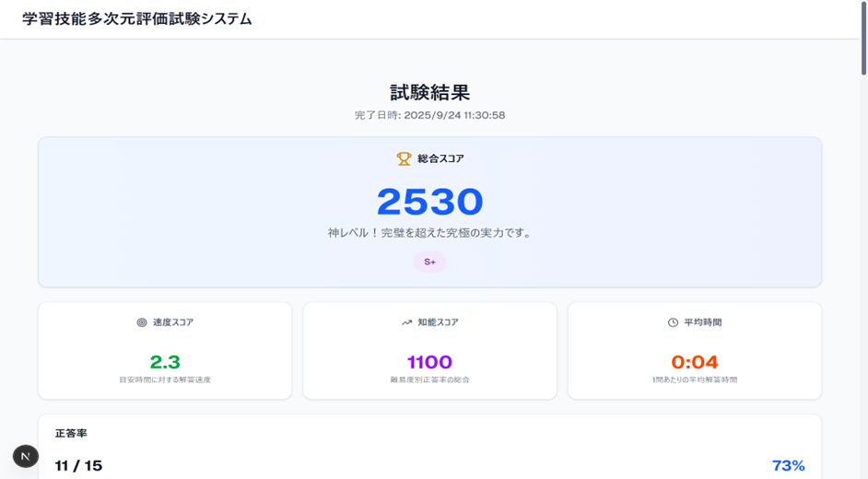
Task: Click the 正答率 section label
Action: point(71,433)
